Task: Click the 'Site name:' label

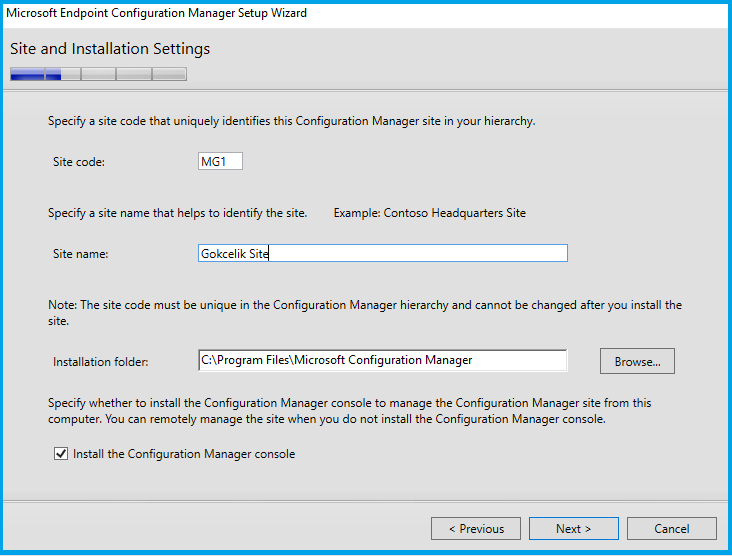Action: (81, 254)
